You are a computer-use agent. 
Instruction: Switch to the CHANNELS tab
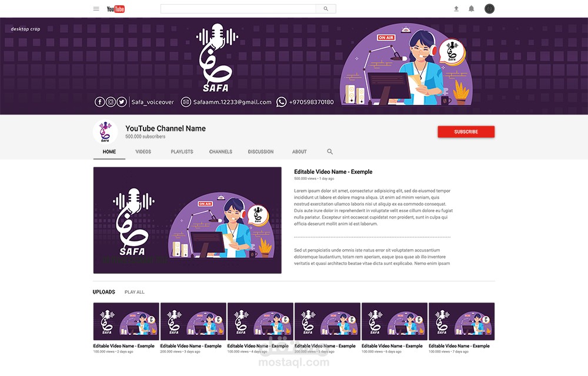click(x=220, y=152)
